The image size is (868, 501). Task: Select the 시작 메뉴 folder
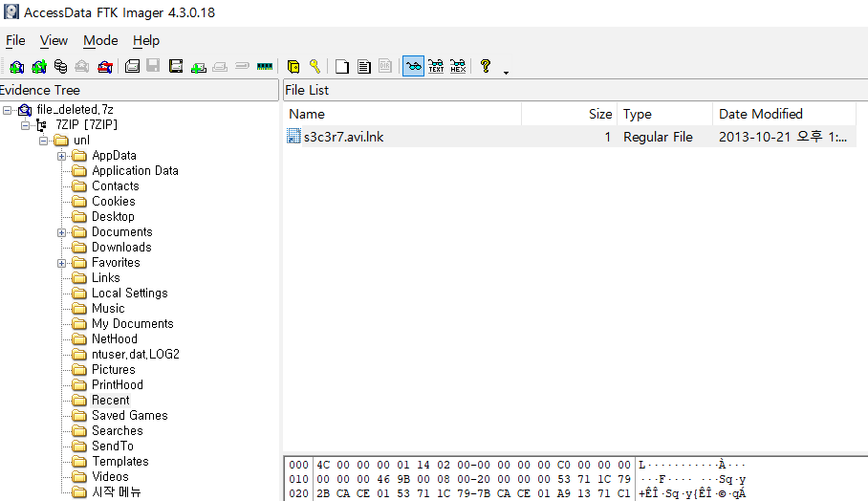click(117, 491)
